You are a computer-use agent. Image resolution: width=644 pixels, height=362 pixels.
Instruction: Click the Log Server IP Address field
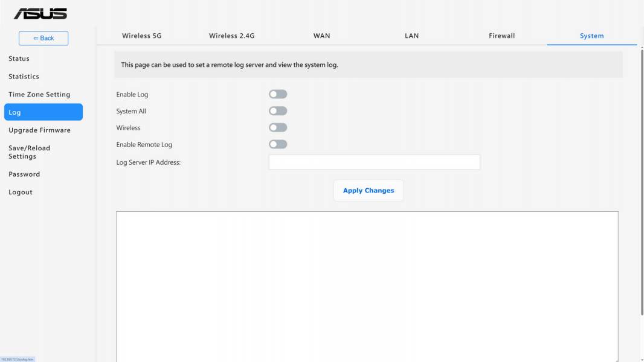374,162
